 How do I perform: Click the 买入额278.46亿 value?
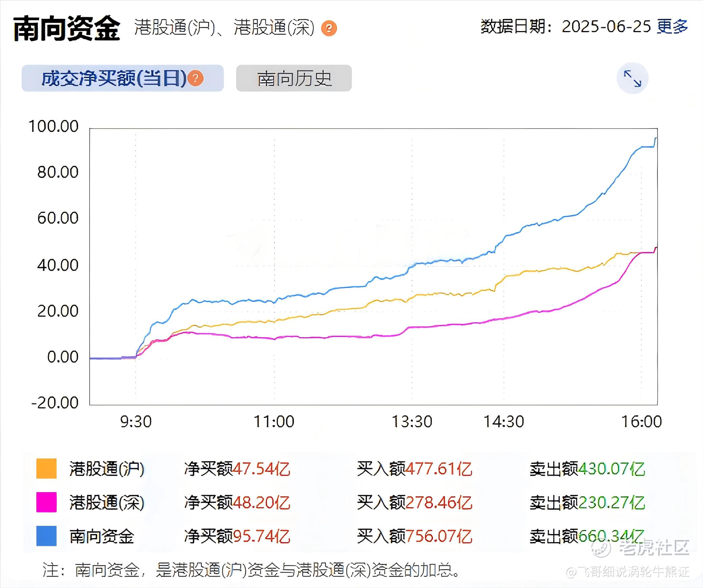(415, 503)
